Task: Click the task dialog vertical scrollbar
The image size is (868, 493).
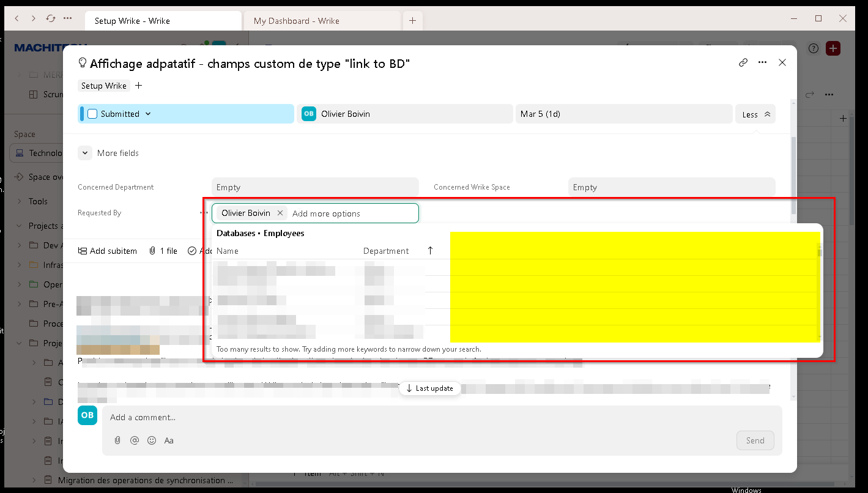Action: tap(794, 174)
